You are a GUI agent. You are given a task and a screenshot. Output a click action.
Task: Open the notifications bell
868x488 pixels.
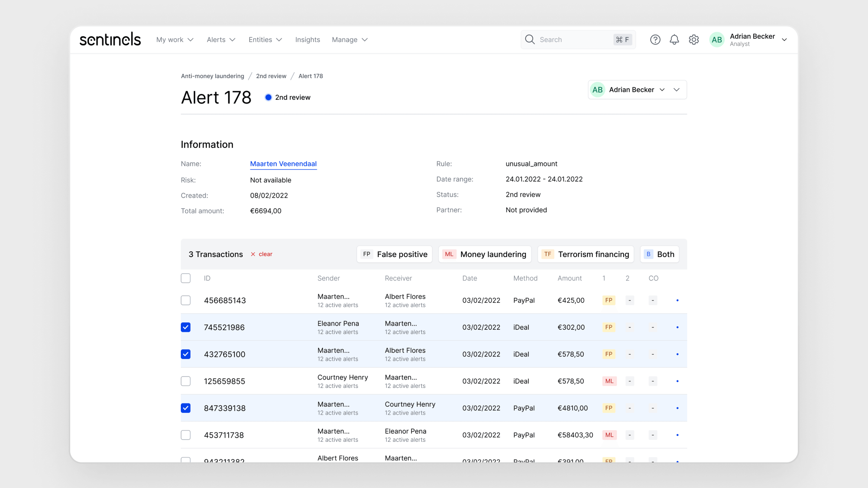coord(674,39)
